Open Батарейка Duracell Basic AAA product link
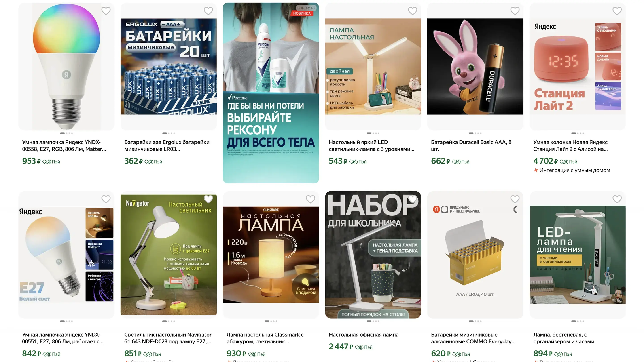The image size is (644, 362). pyautogui.click(x=471, y=146)
